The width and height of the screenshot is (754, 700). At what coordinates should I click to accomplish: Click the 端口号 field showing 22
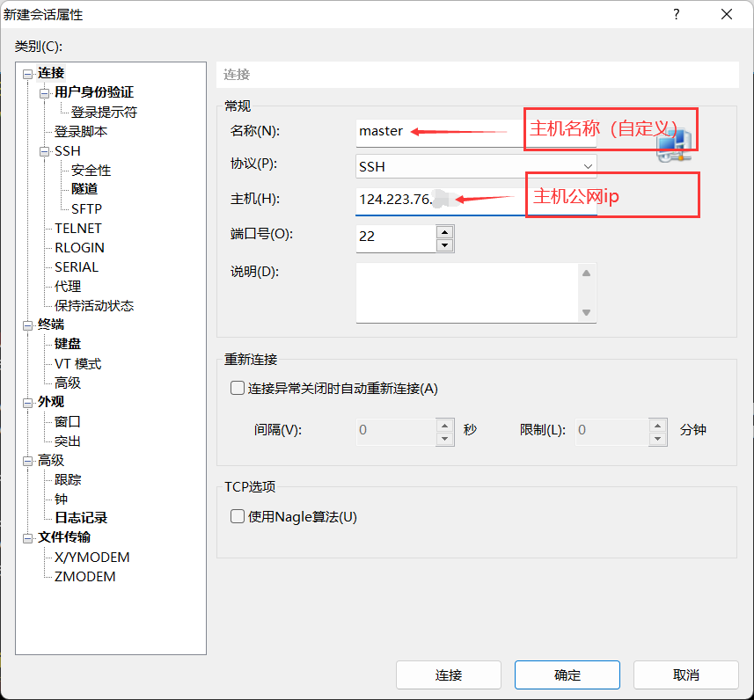396,238
